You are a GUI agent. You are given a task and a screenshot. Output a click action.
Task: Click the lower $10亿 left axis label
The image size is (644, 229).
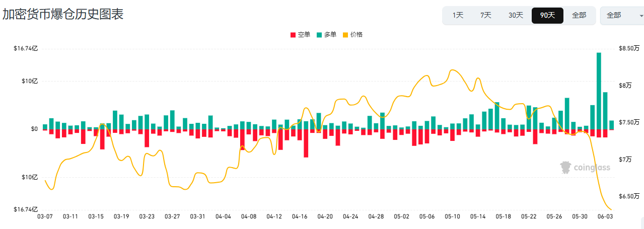pyautogui.click(x=29, y=177)
